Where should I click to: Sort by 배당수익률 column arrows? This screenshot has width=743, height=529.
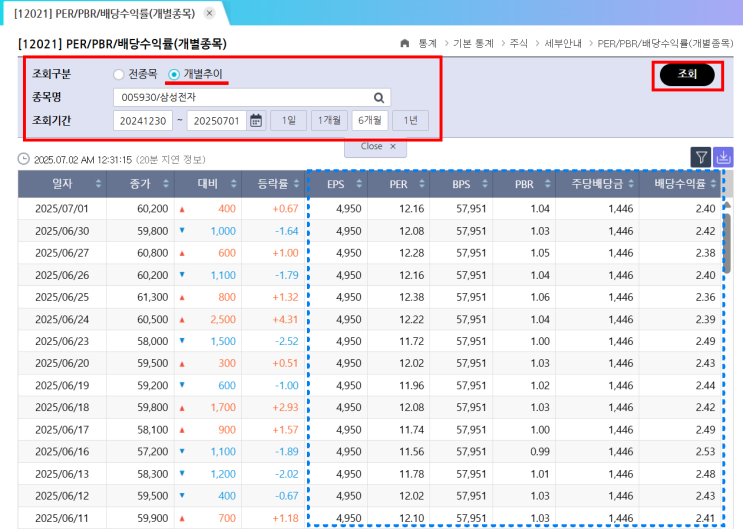coord(714,184)
